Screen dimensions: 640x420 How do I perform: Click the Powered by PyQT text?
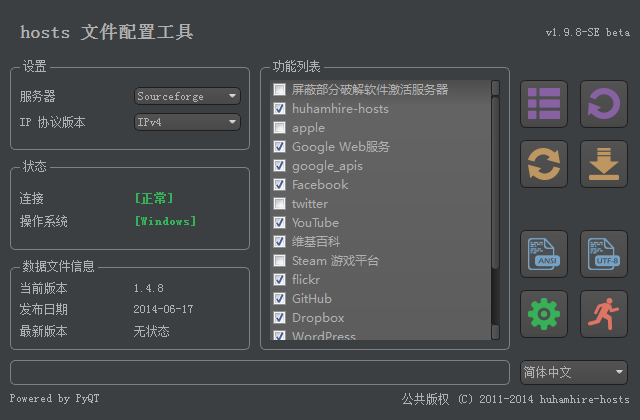tap(54, 398)
